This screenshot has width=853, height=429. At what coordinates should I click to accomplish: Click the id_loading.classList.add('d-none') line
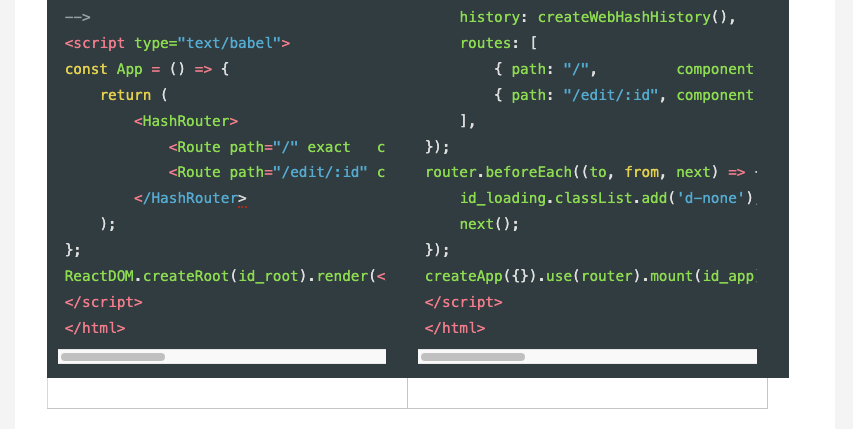608,198
